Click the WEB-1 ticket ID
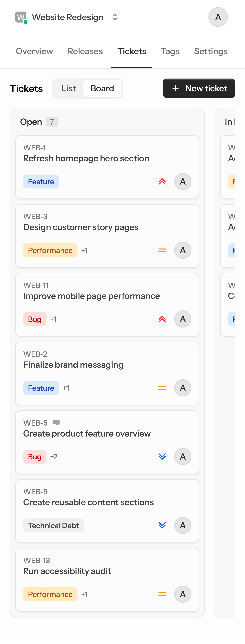The image size is (245, 644). coord(35,148)
